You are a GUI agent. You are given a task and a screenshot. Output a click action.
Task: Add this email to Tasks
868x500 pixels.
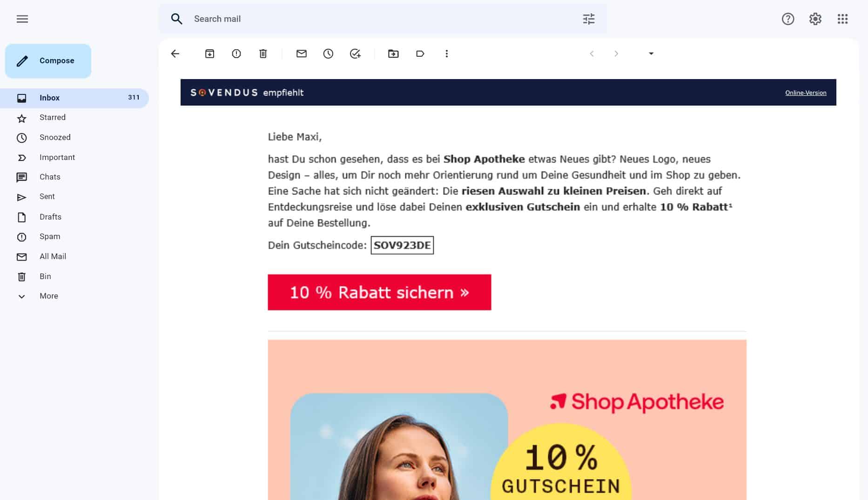click(355, 53)
